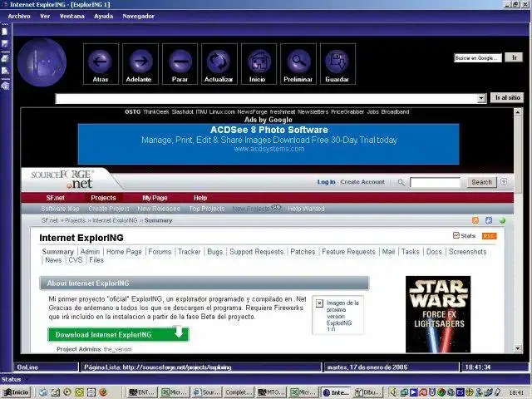The height and width of the screenshot is (399, 532).
Task: Open the CVS project link
Action: 76,260
